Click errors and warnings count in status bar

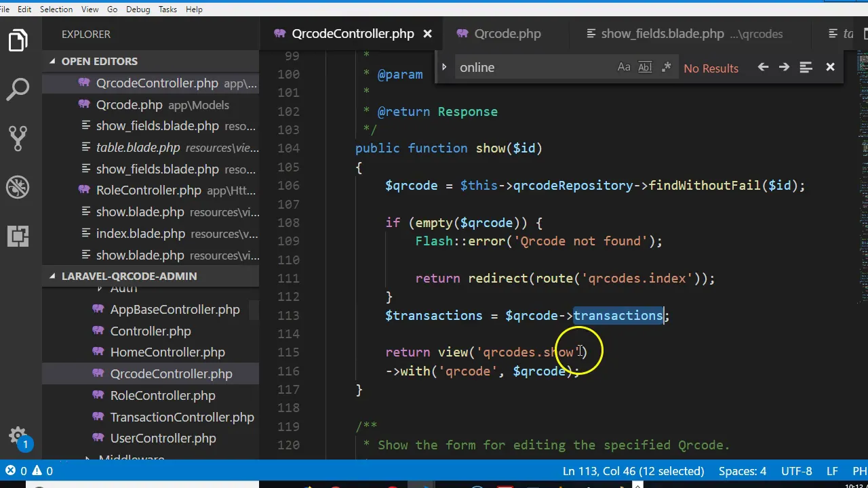pyautogui.click(x=29, y=471)
